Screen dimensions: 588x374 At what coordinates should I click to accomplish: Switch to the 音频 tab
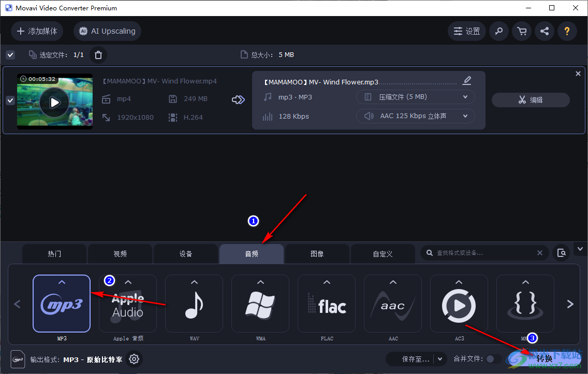tap(252, 254)
